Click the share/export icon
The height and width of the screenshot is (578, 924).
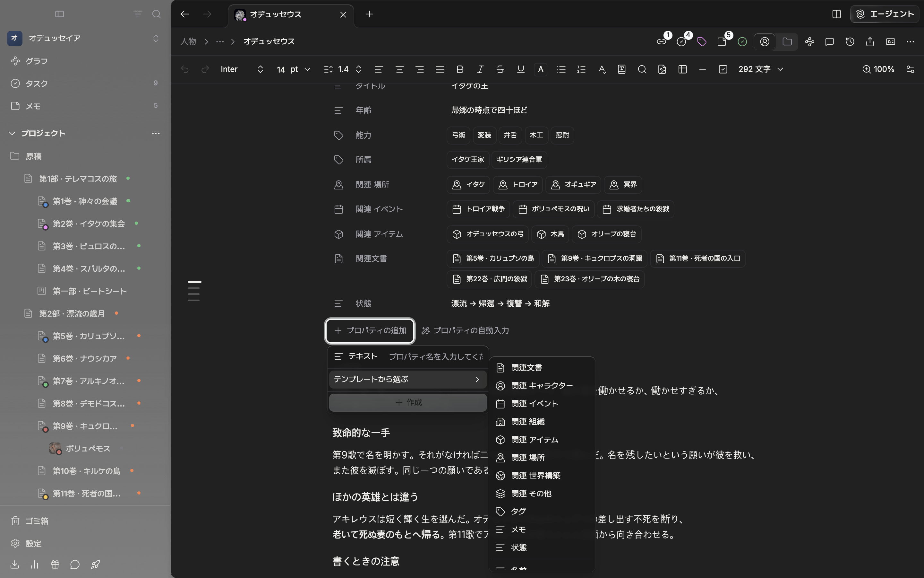pyautogui.click(x=870, y=42)
